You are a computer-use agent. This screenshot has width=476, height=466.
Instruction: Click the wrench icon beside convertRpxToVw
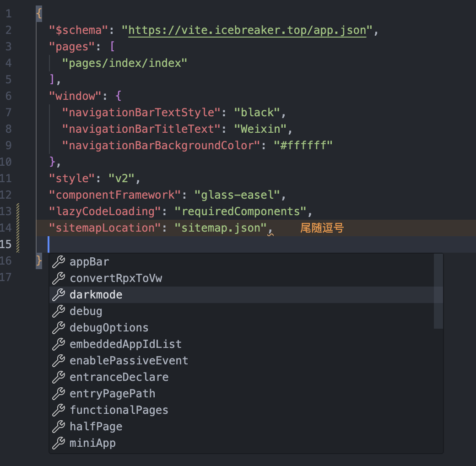point(58,278)
